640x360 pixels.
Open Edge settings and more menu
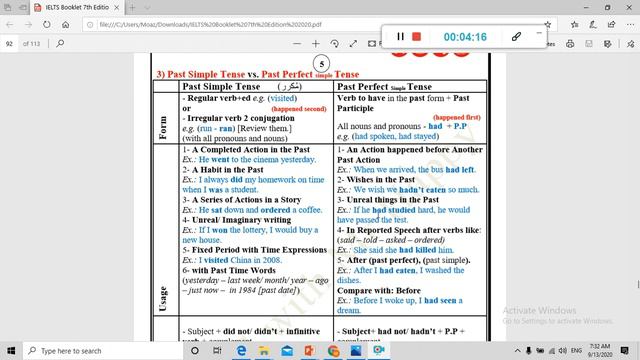tap(630, 24)
